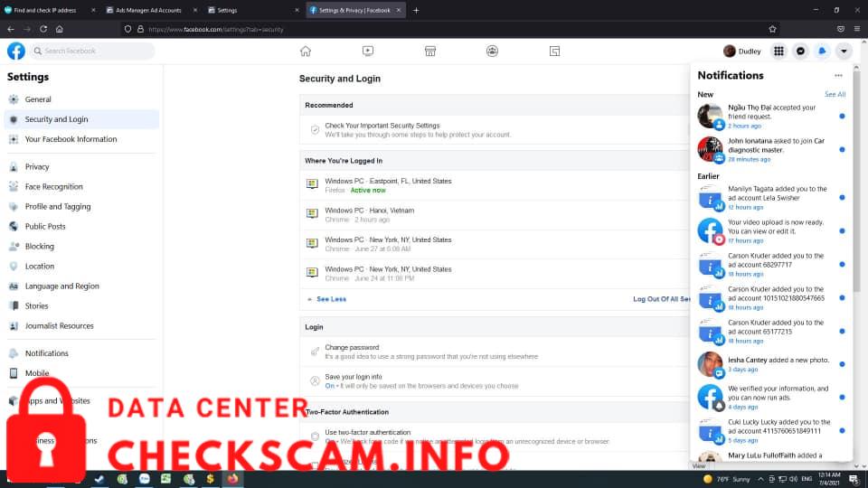Open Stories settings
868x488 pixels.
(81, 306)
